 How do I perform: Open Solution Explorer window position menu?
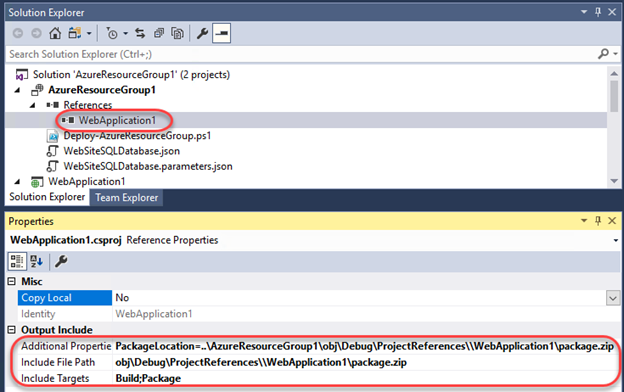pos(584,12)
